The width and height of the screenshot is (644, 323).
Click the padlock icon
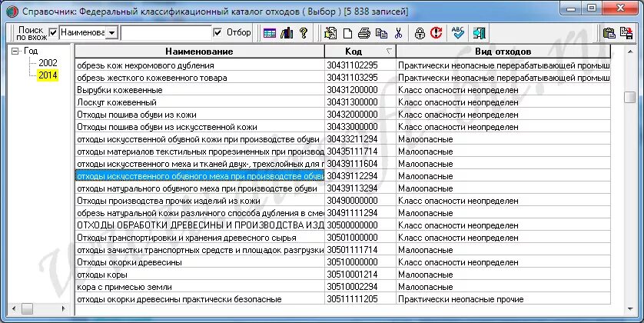pyautogui.click(x=420, y=33)
